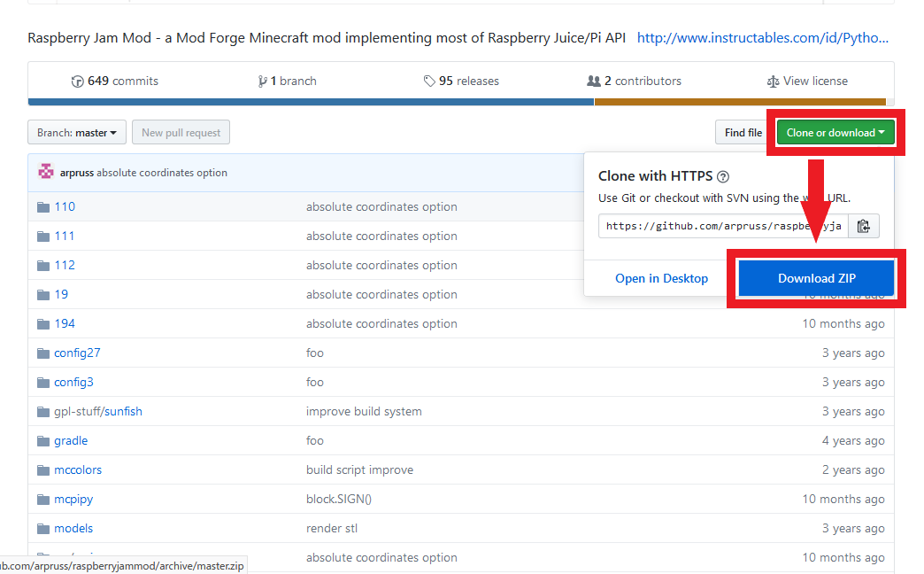Click the View license scale icon
The image size is (924, 574).
click(773, 81)
